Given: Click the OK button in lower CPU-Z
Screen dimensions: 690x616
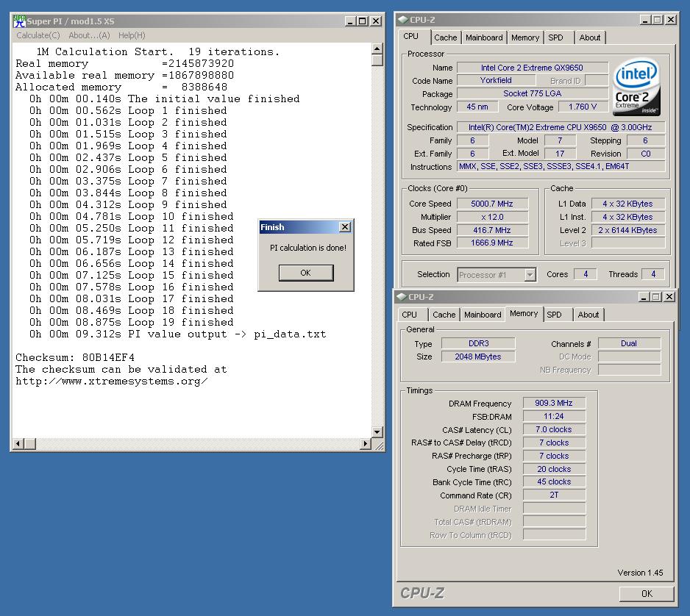Looking at the screenshot, I should tap(647, 593).
